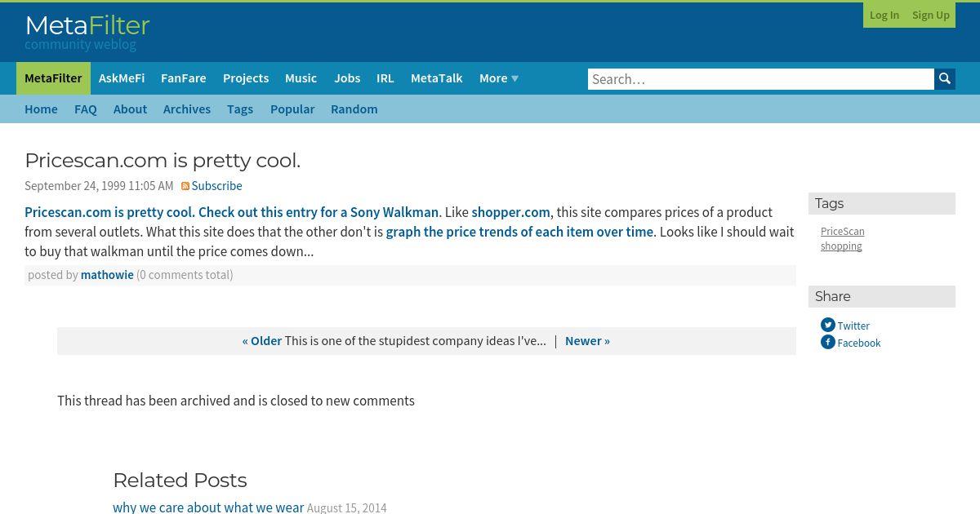Share post via Facebook text link

click(x=859, y=343)
